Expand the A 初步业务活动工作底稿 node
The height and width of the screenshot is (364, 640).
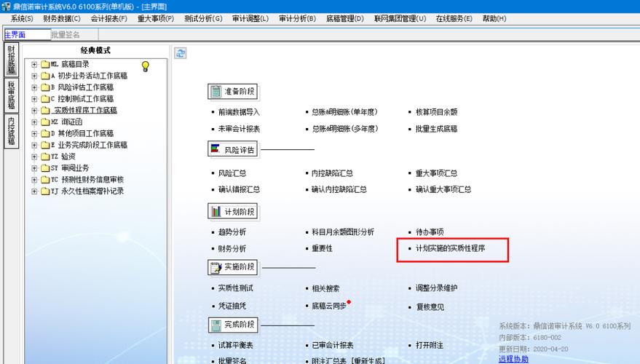[x=34, y=76]
